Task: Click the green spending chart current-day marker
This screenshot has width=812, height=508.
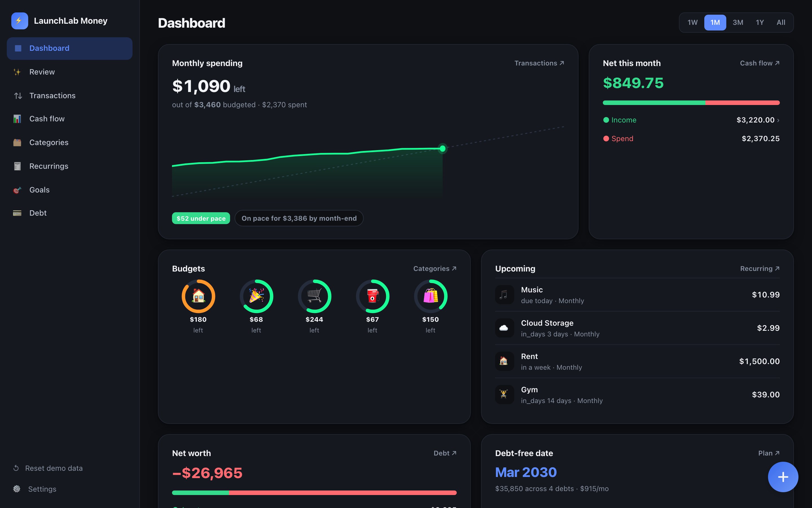Action: point(443,148)
